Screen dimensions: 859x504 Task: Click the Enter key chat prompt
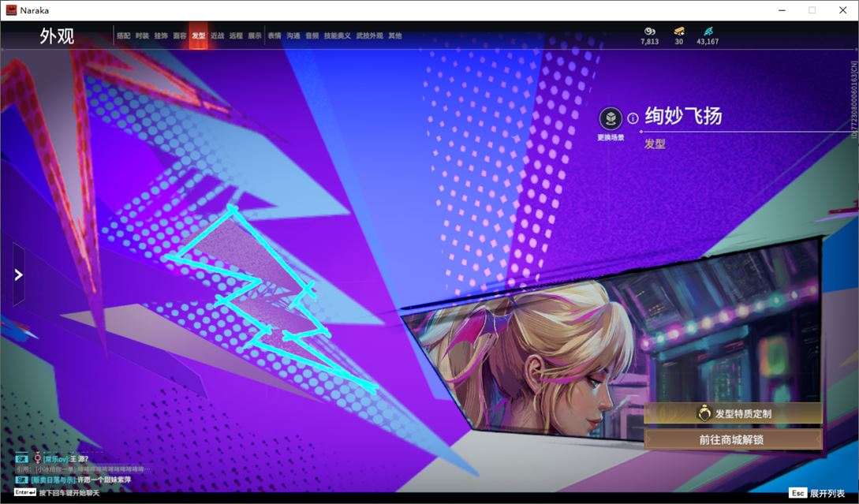click(57, 492)
